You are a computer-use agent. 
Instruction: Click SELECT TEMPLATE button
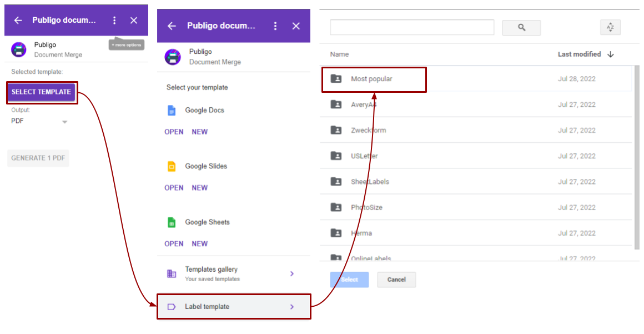(x=41, y=92)
